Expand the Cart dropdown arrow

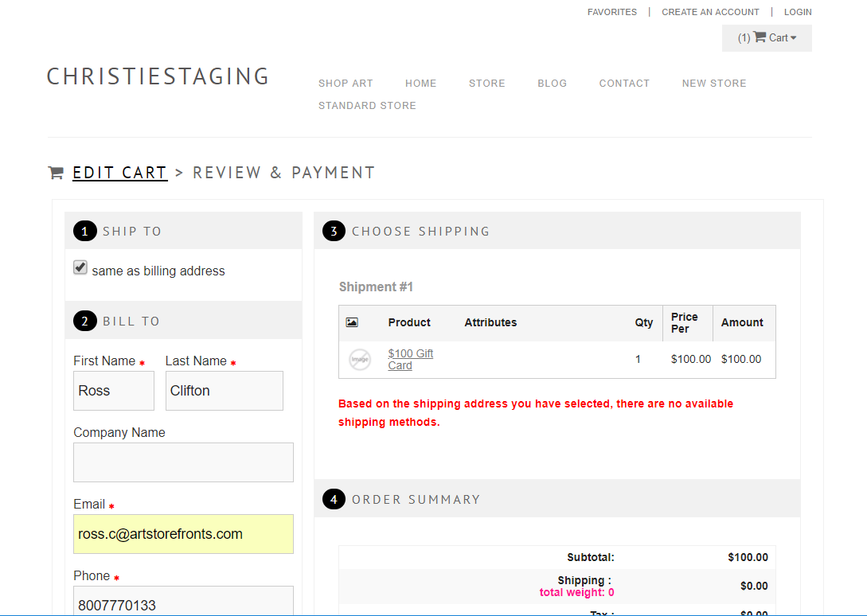coord(793,38)
